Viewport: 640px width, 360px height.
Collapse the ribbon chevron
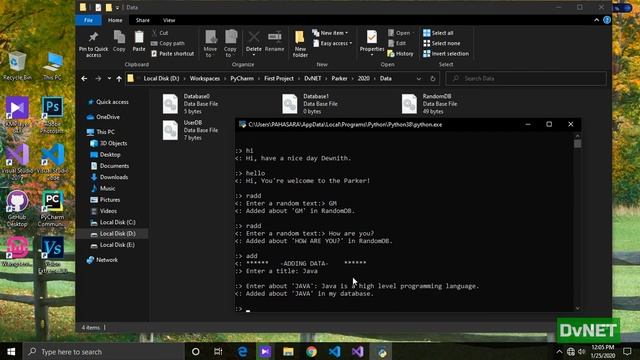point(596,20)
